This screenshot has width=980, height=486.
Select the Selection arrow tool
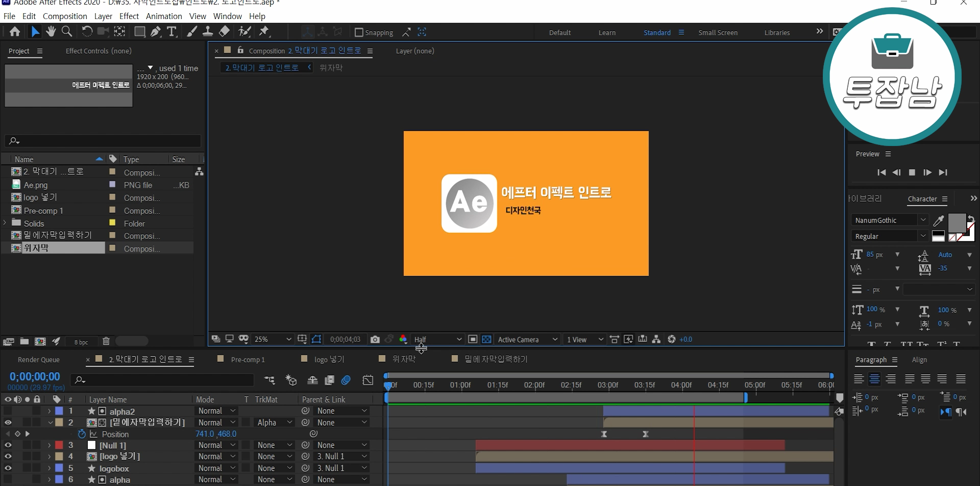point(35,32)
